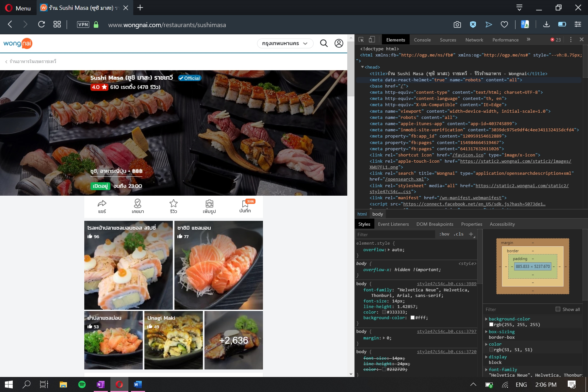
Task: Click the Opera snapshot camera icon
Action: tap(457, 24)
